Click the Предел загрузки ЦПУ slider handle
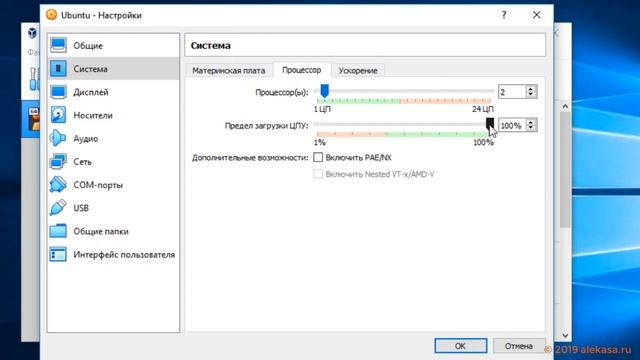Image resolution: width=640 pixels, height=360 pixels. click(490, 124)
